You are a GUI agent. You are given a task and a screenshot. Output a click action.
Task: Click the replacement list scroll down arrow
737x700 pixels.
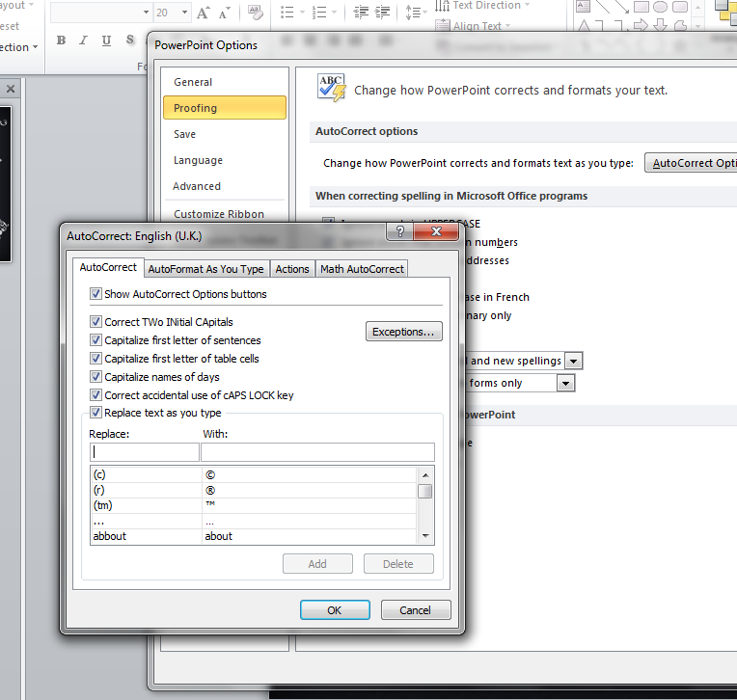425,536
